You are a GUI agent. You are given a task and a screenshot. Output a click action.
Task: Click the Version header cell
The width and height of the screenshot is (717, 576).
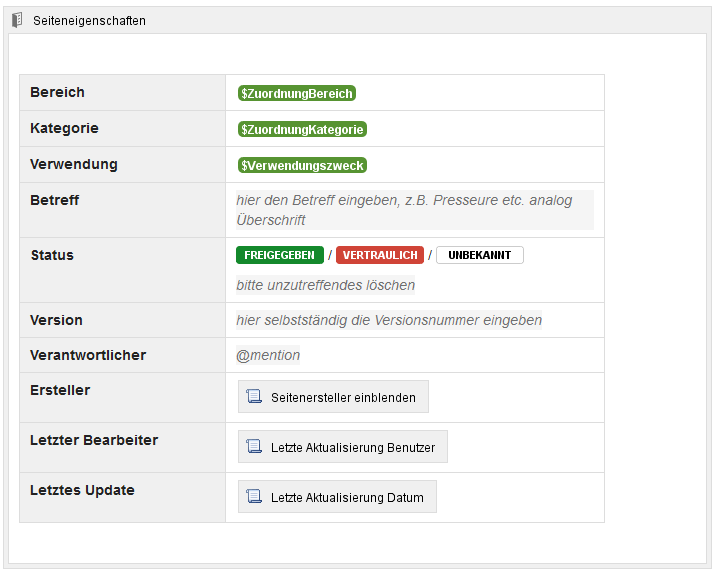(123, 320)
